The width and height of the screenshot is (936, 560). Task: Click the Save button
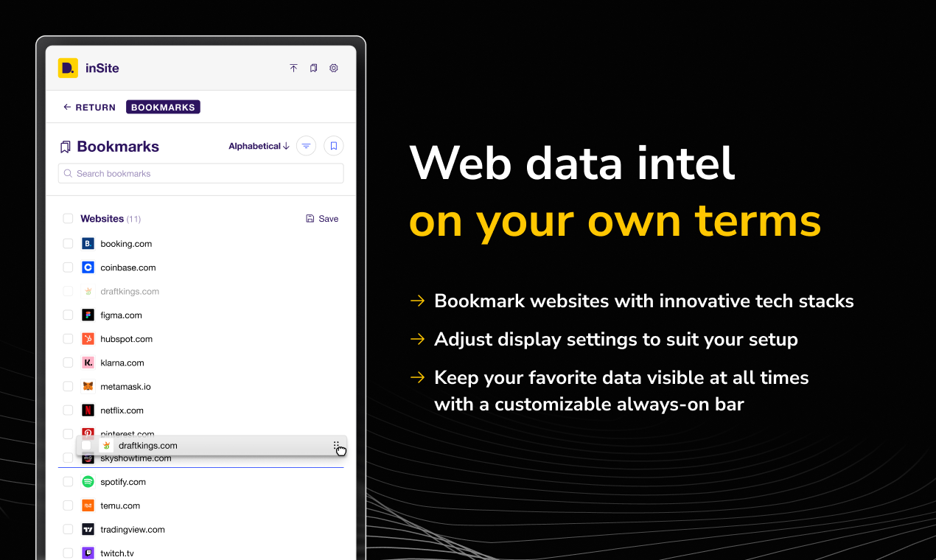(322, 218)
